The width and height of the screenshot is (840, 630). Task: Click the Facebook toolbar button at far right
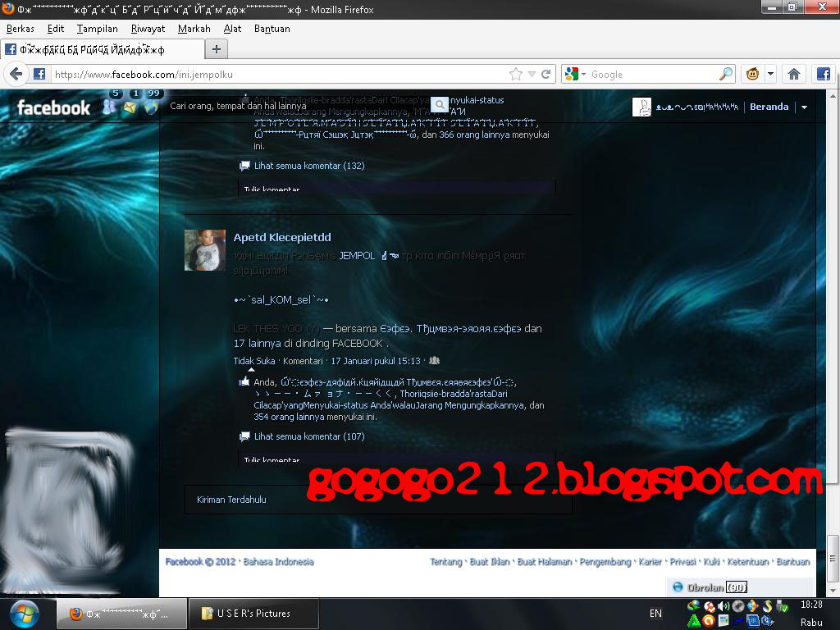coord(824,74)
